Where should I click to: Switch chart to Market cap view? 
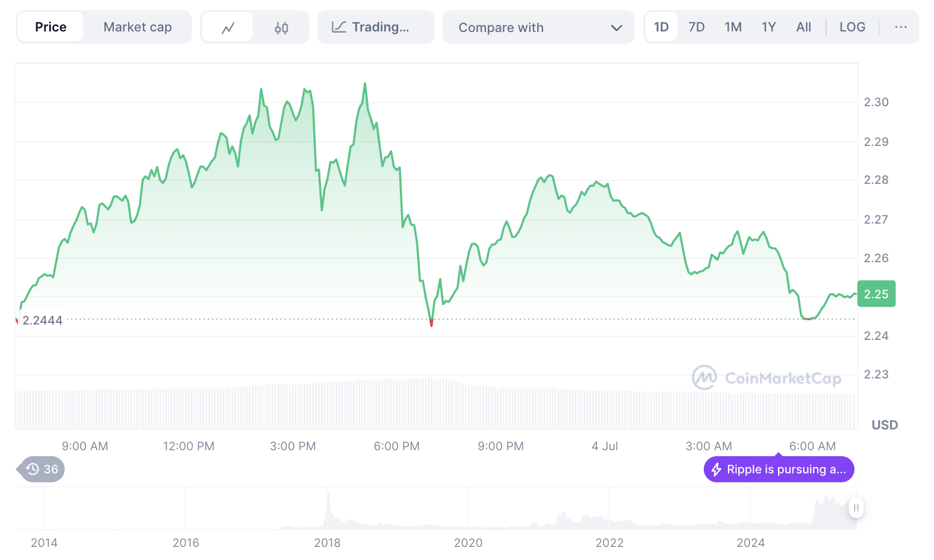click(137, 27)
